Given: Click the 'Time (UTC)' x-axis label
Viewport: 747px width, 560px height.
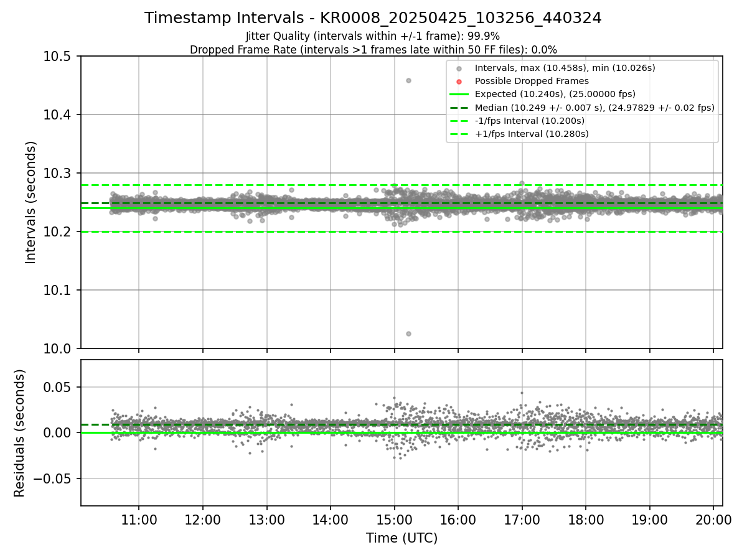Looking at the screenshot, I should (402, 538).
